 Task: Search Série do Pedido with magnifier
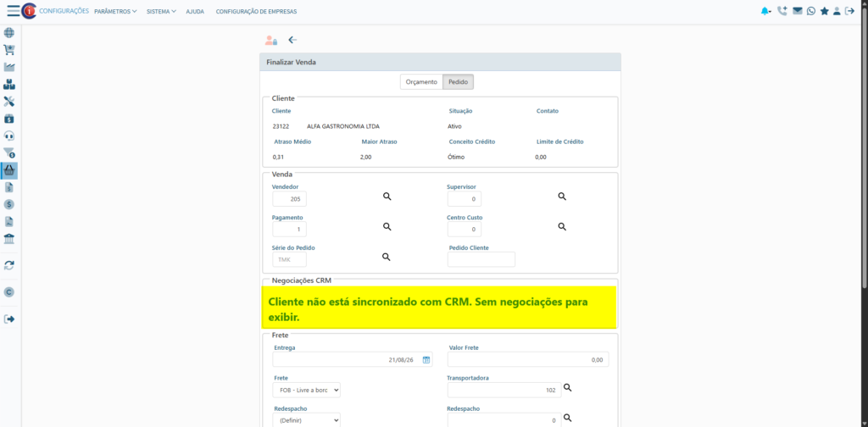click(x=387, y=258)
